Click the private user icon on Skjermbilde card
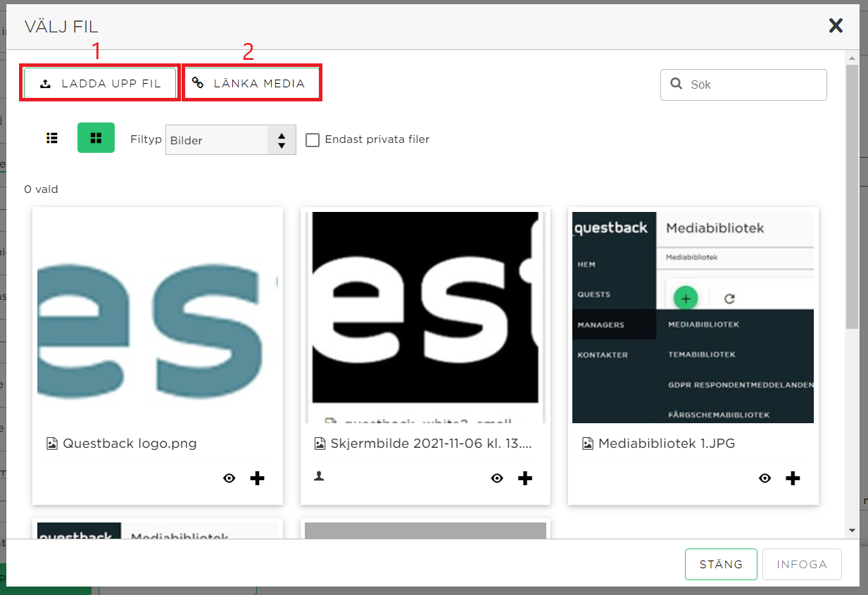The height and width of the screenshot is (595, 868). coord(319,477)
